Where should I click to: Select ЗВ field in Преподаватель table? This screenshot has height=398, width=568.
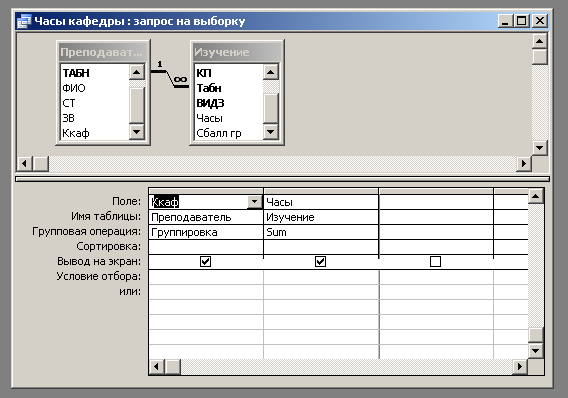(x=68, y=118)
